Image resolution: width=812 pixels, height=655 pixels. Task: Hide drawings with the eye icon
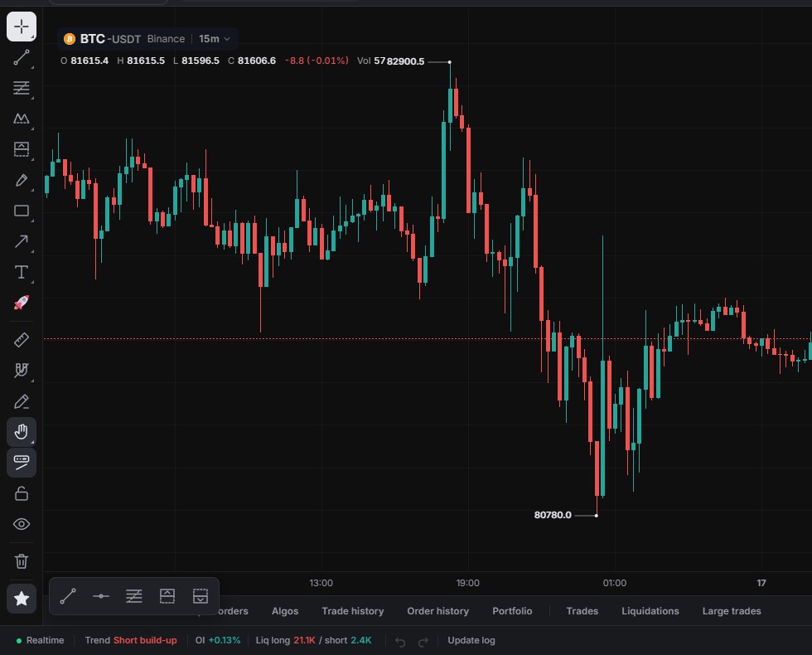tap(22, 524)
